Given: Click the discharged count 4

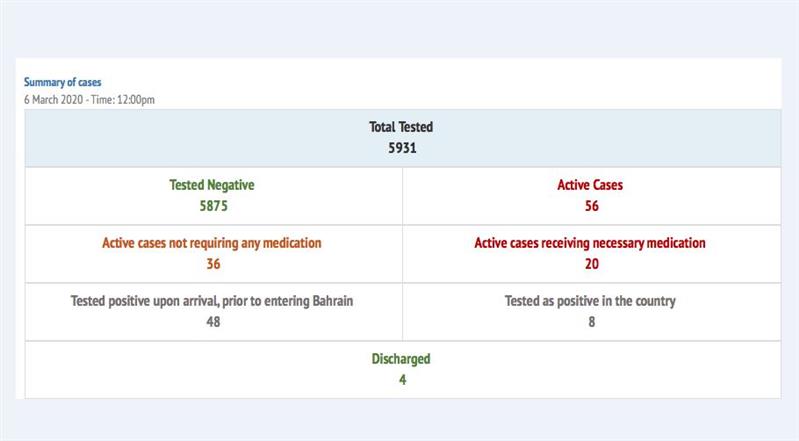Looking at the screenshot, I should pos(403,379).
